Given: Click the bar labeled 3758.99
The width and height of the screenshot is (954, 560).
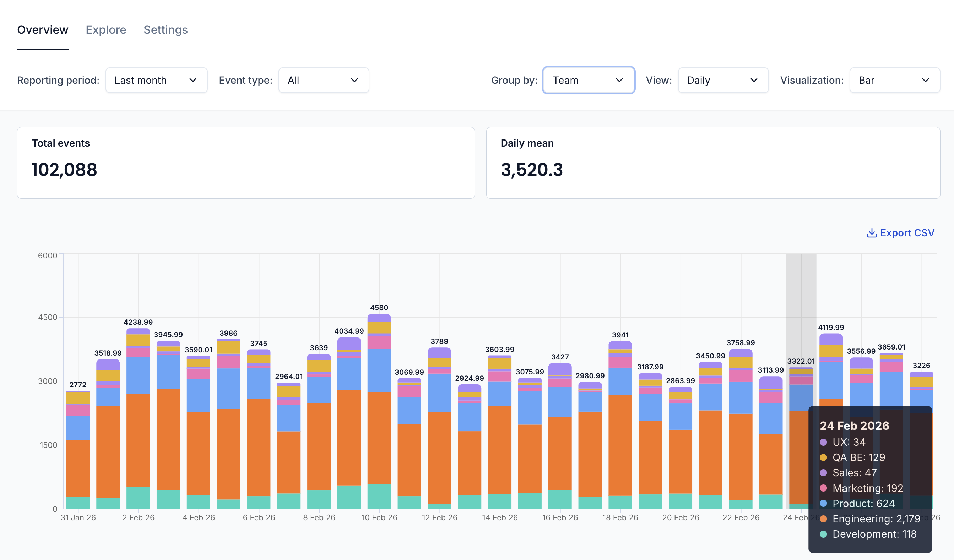Looking at the screenshot, I should tap(741, 429).
